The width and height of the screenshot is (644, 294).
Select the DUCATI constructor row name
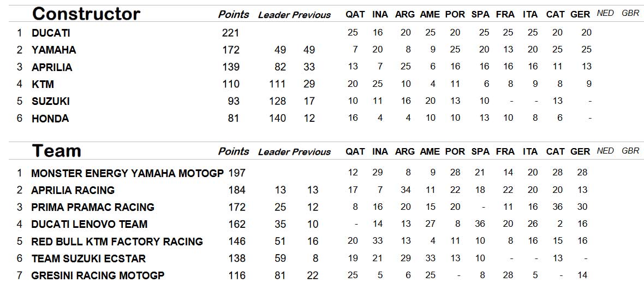point(51,33)
